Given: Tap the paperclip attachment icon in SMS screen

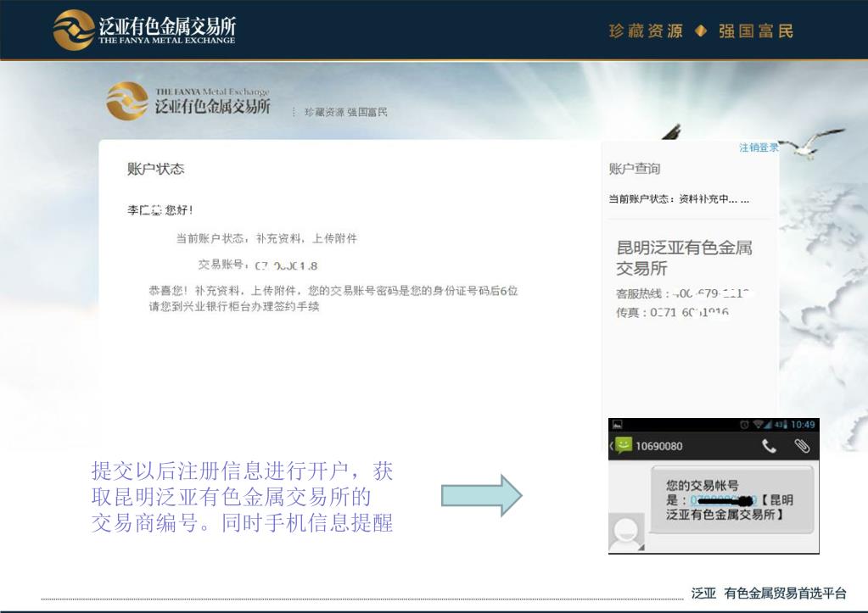Looking at the screenshot, I should pos(802,446).
